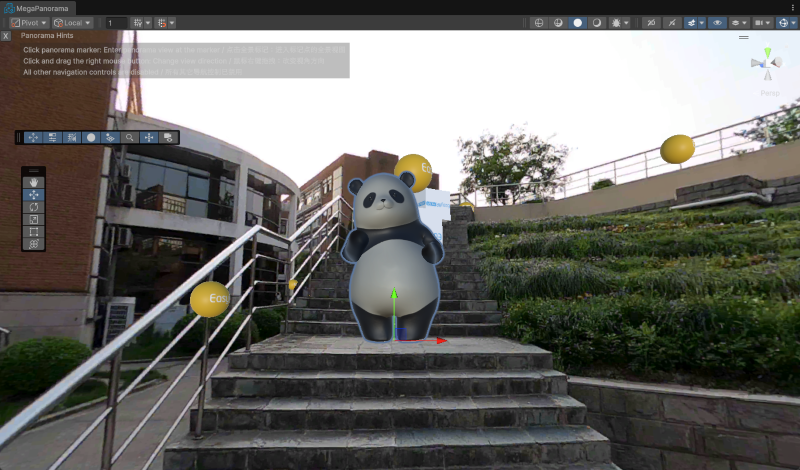Click the green Y-axis move arrow on panda
The height and width of the screenshot is (470, 800).
click(394, 294)
